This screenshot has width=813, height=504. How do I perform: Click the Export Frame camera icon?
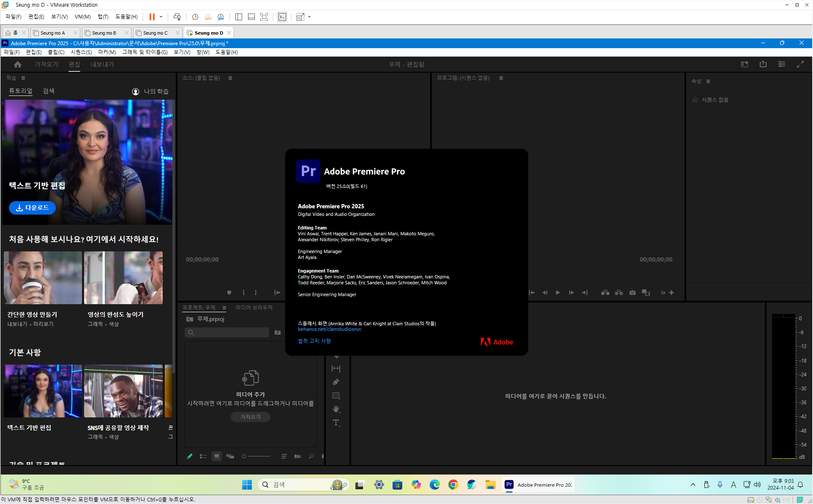(x=632, y=292)
